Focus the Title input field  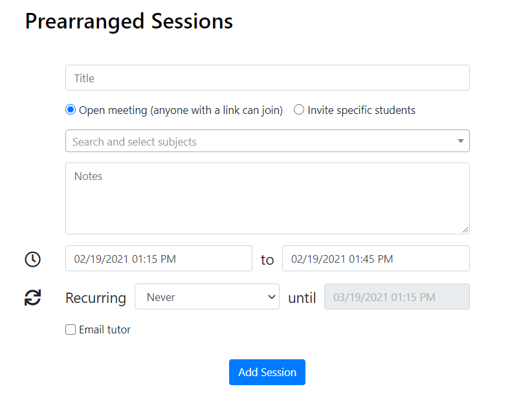tap(267, 78)
